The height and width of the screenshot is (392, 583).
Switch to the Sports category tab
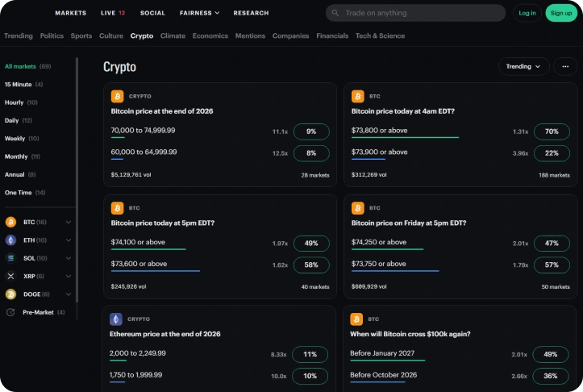[x=81, y=35]
